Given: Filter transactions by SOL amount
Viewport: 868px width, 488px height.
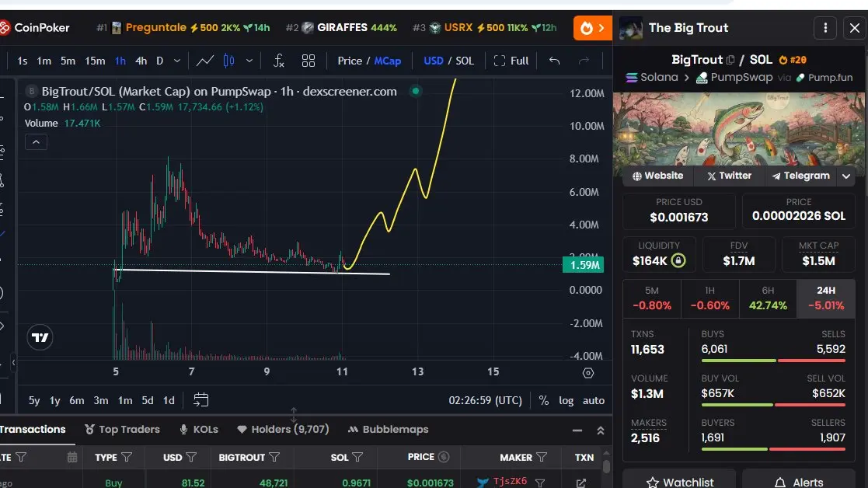Looking at the screenshot, I should coord(357,457).
